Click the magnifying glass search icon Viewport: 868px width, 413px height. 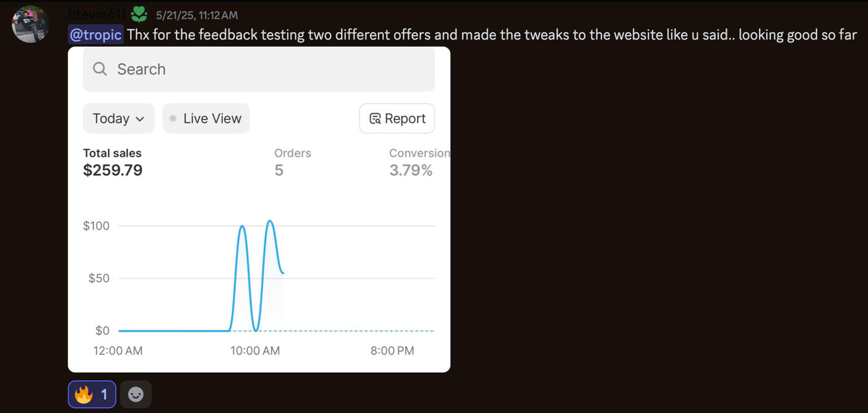point(100,69)
